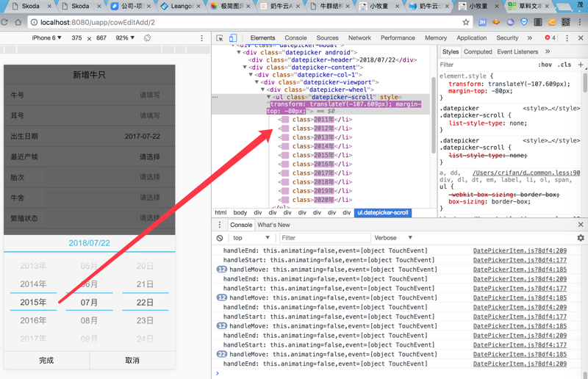Select the 2020年 li element in DOM
588x379 pixels.
[315, 200]
